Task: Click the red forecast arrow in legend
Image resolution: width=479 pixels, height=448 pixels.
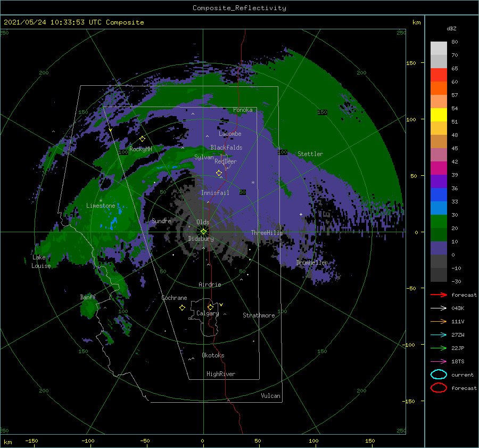Action: 439,295
